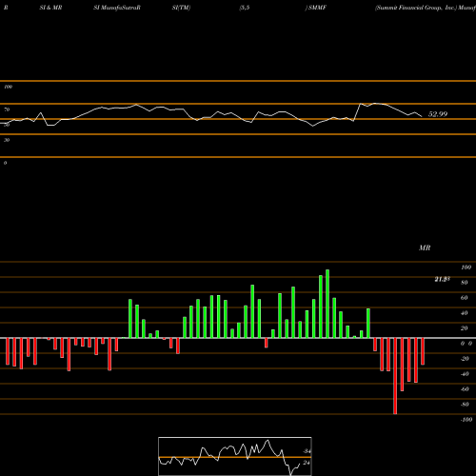Click the MR axis label -20
This screenshot has width=476, height=476.
[x=465, y=359]
